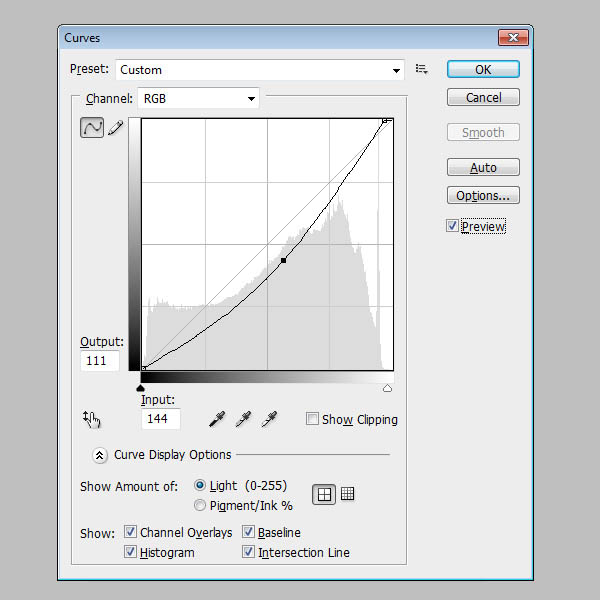Pick the white point eyedropper

coord(269,419)
